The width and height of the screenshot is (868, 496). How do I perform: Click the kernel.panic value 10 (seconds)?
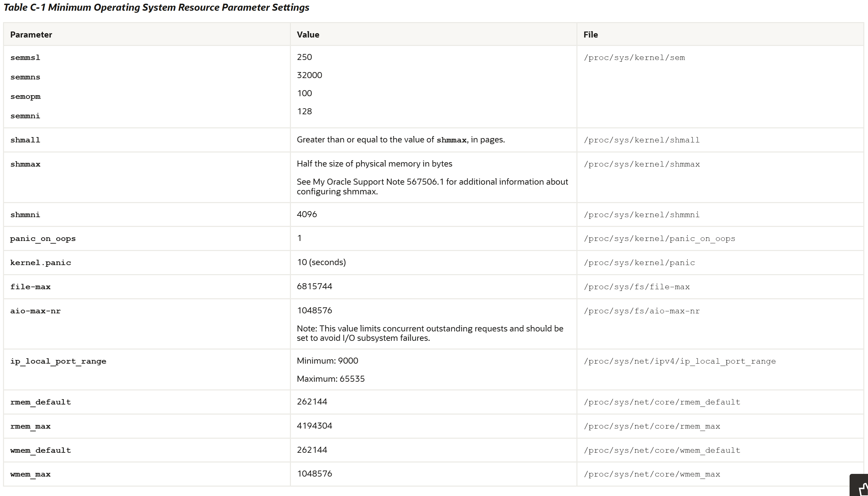(321, 262)
